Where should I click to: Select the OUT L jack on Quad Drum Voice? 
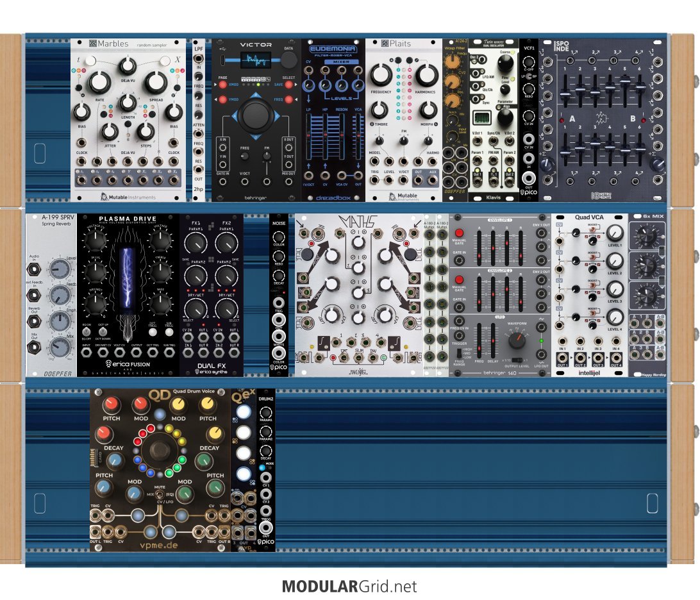(95, 531)
